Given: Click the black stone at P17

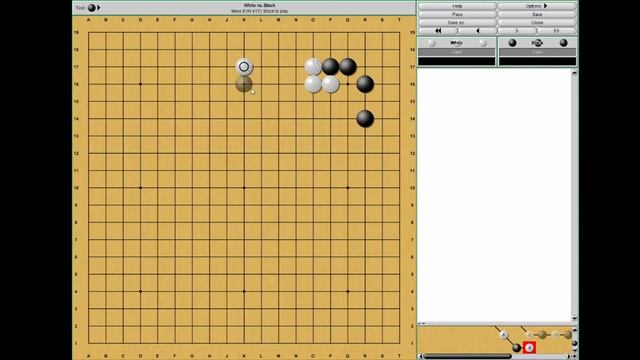Looking at the screenshot, I should coord(331,67).
